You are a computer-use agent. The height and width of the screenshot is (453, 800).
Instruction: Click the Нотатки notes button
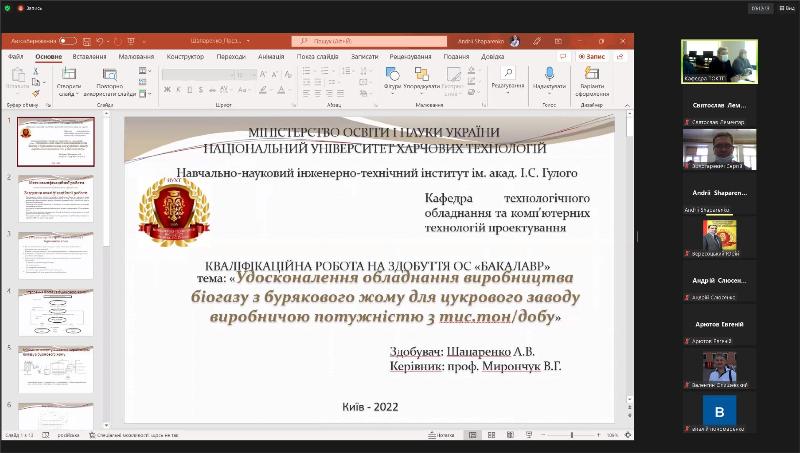[x=441, y=435]
